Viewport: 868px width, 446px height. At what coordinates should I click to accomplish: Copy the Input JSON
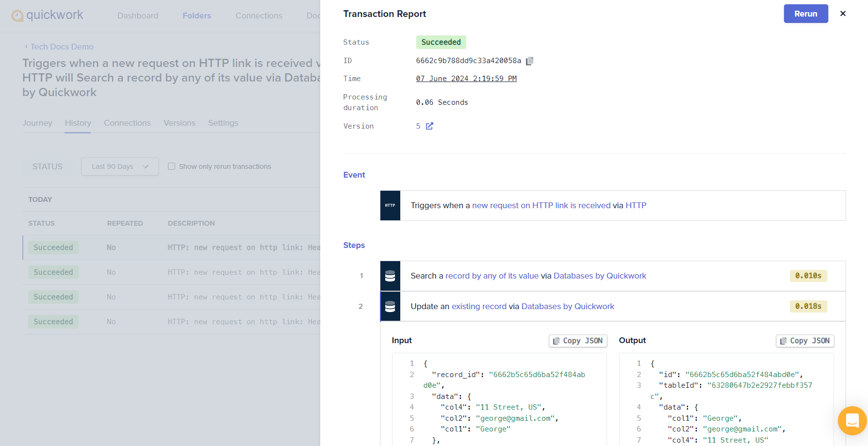[x=578, y=341]
